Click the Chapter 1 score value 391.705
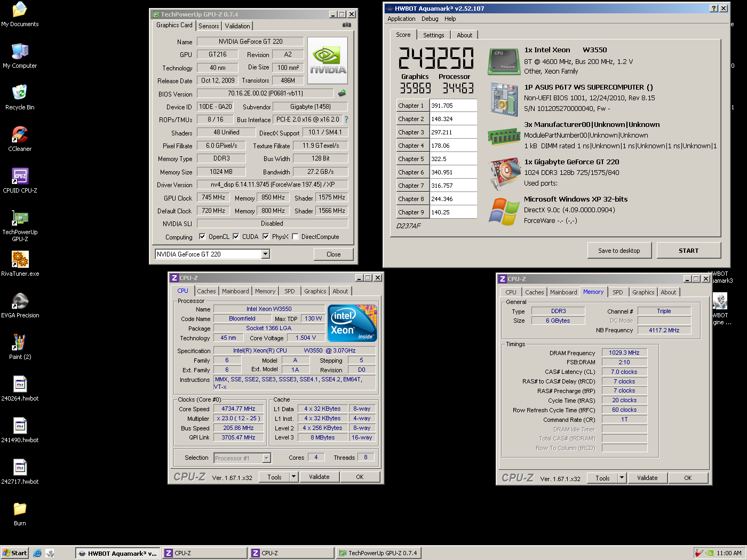The image size is (747, 560). pos(453,106)
